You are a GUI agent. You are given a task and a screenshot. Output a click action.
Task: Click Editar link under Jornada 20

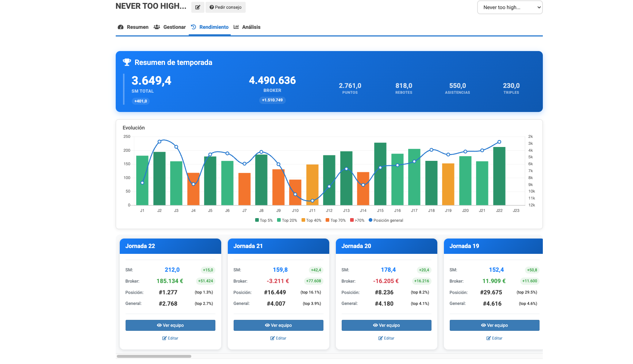(x=386, y=338)
